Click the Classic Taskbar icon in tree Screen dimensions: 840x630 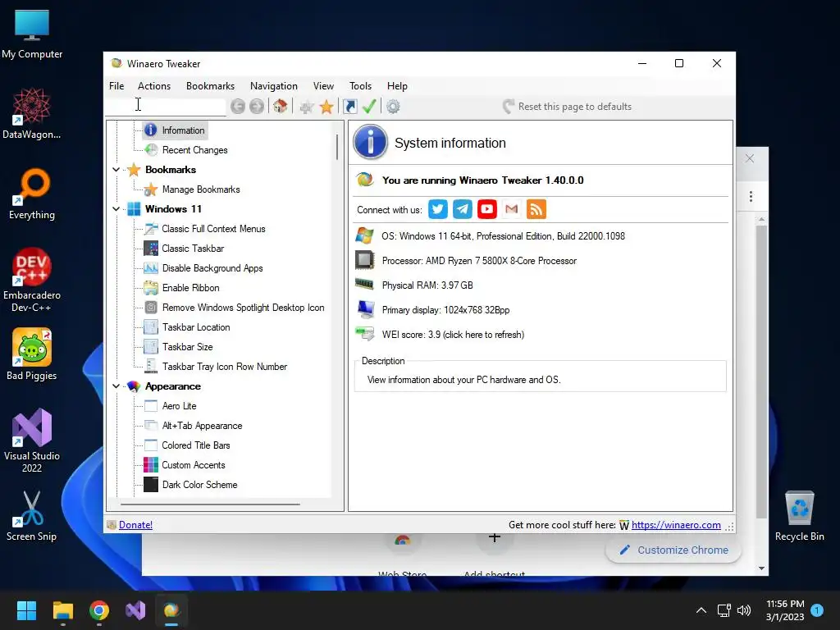tap(151, 248)
